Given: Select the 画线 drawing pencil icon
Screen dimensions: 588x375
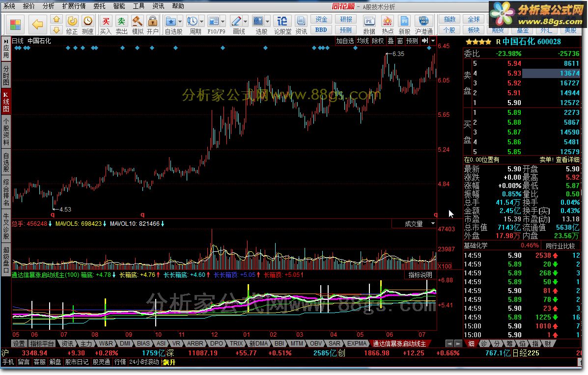Looking at the screenshot, I should [x=236, y=21].
